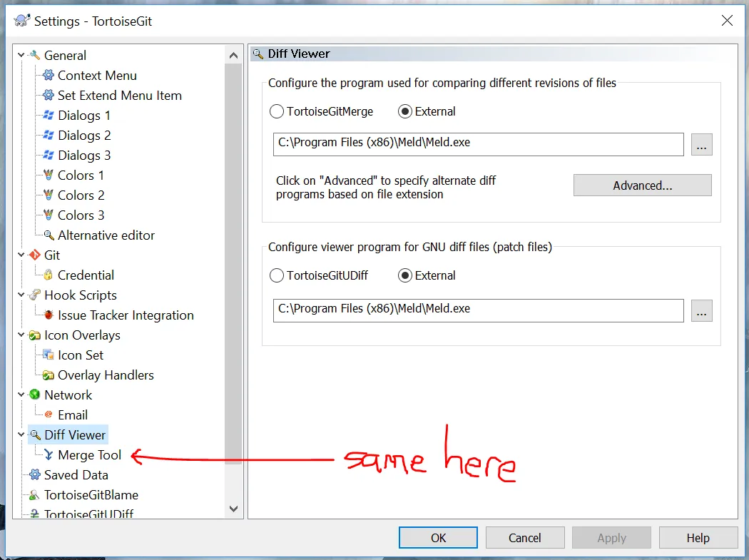This screenshot has height=560, width=749.
Task: Click the Context Menu gear icon
Action: (49, 75)
